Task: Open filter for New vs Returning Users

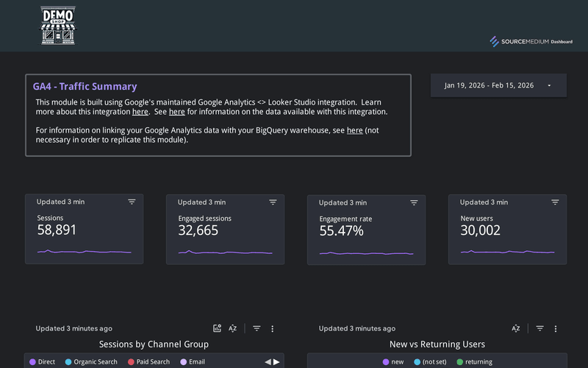Action: (539, 328)
